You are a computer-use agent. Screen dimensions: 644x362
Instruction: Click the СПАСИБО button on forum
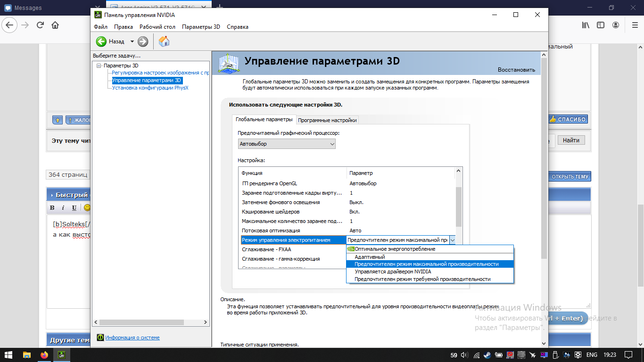click(568, 120)
